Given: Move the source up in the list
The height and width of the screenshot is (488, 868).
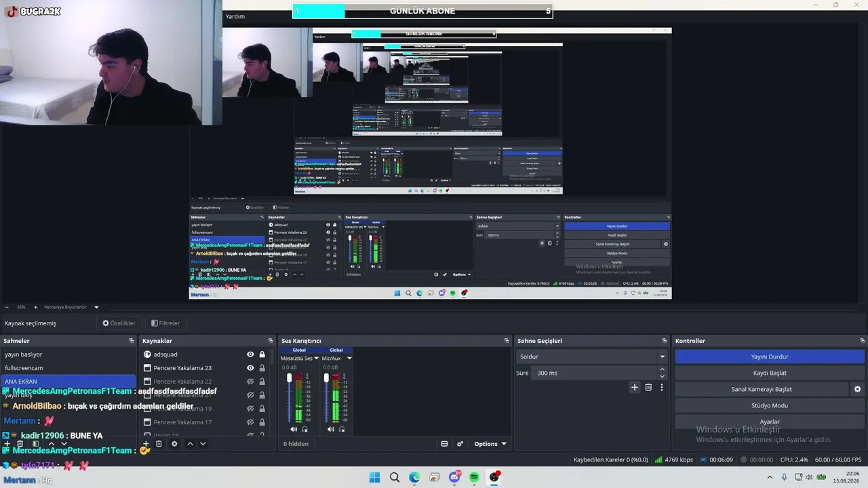Looking at the screenshot, I should [190, 444].
